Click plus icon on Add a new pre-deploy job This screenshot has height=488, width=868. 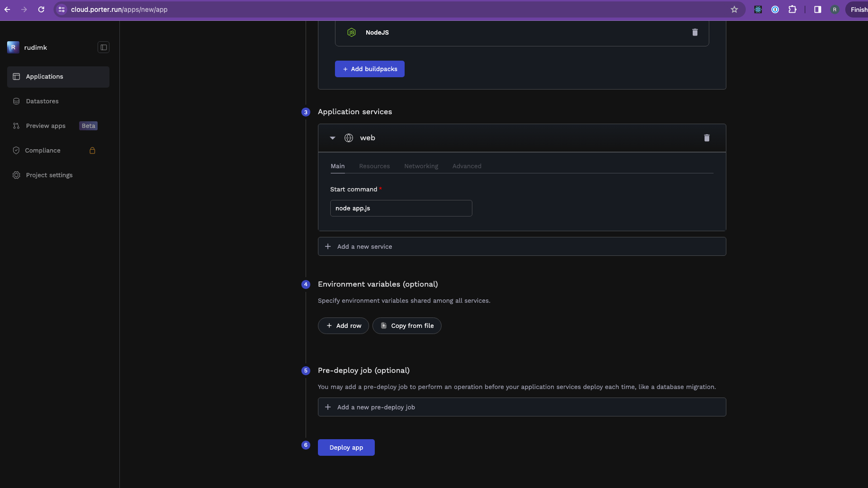tap(328, 407)
